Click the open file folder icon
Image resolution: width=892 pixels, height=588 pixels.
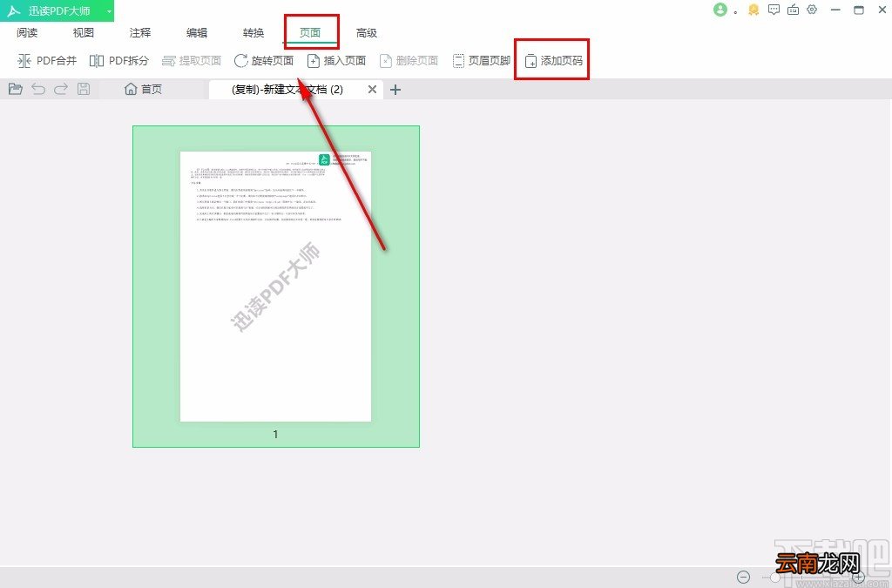16,89
